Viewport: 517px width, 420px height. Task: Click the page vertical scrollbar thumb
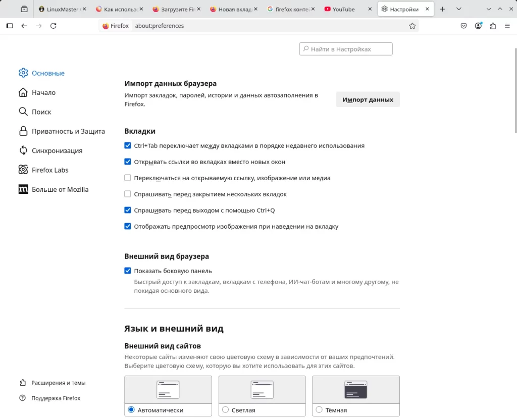[515, 91]
